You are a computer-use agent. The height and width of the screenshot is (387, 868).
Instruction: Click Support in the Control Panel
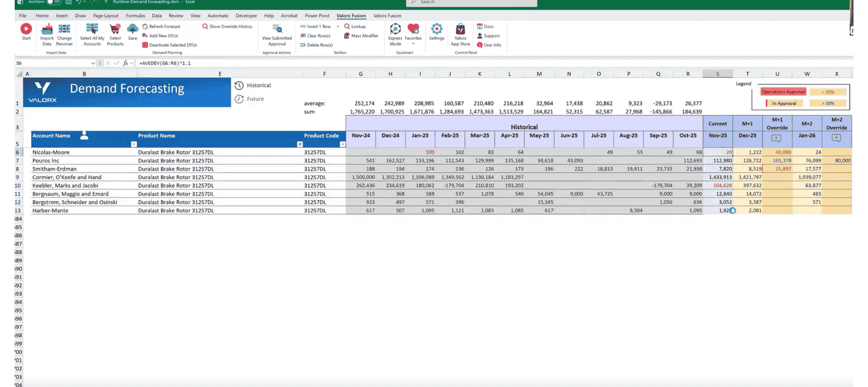click(x=488, y=36)
